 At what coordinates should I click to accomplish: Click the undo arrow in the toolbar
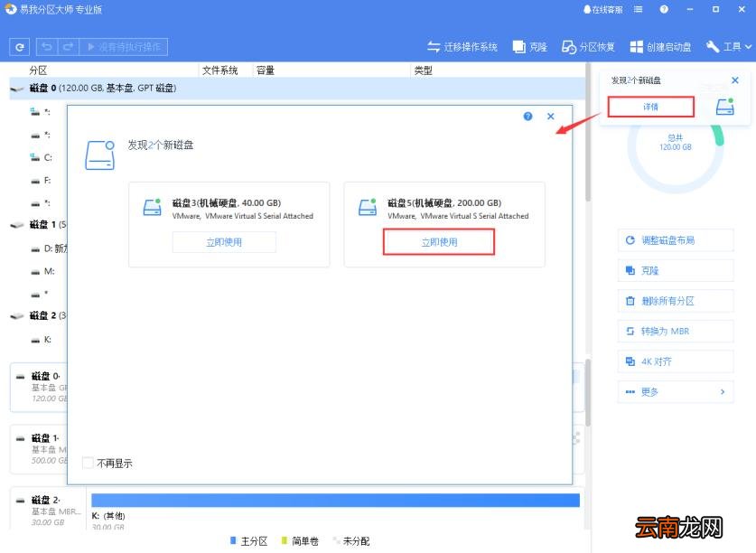click(47, 47)
